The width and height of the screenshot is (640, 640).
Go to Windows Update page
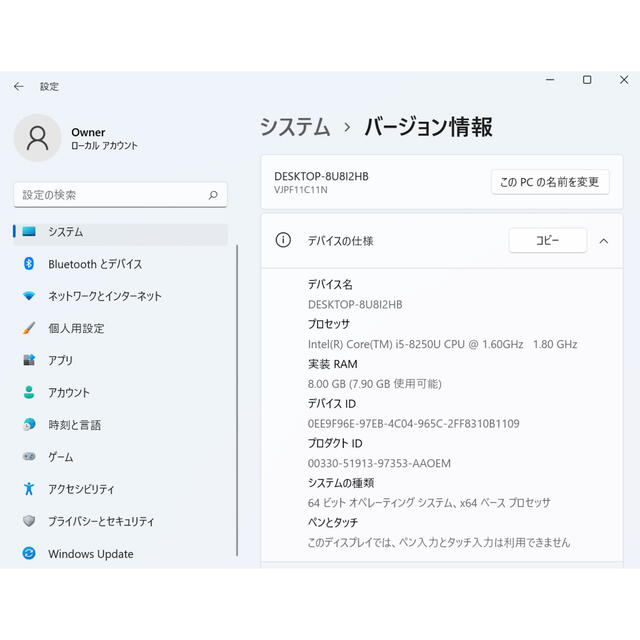pos(120,553)
